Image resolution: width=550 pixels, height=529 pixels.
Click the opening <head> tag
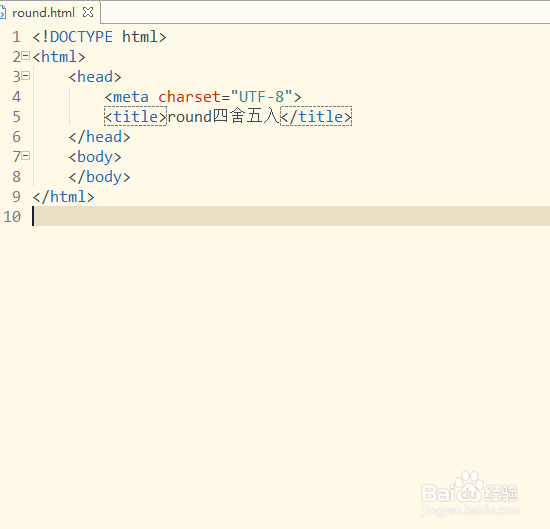[x=95, y=77]
